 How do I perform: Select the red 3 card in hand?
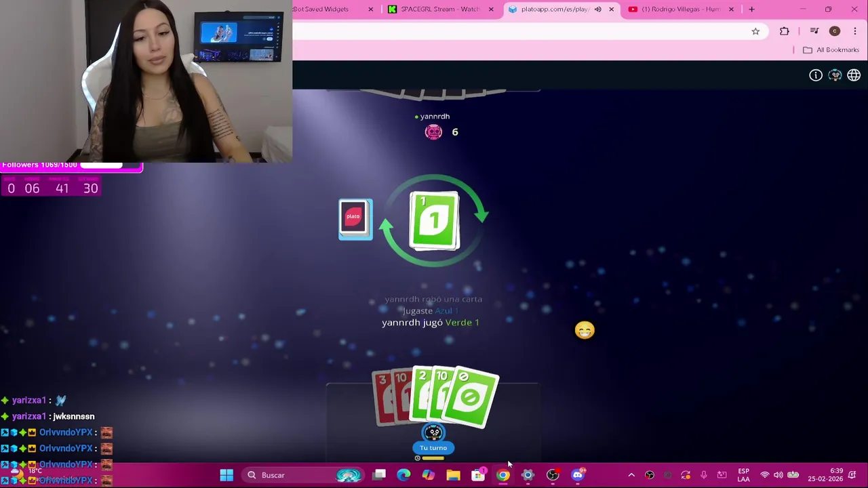click(x=382, y=399)
